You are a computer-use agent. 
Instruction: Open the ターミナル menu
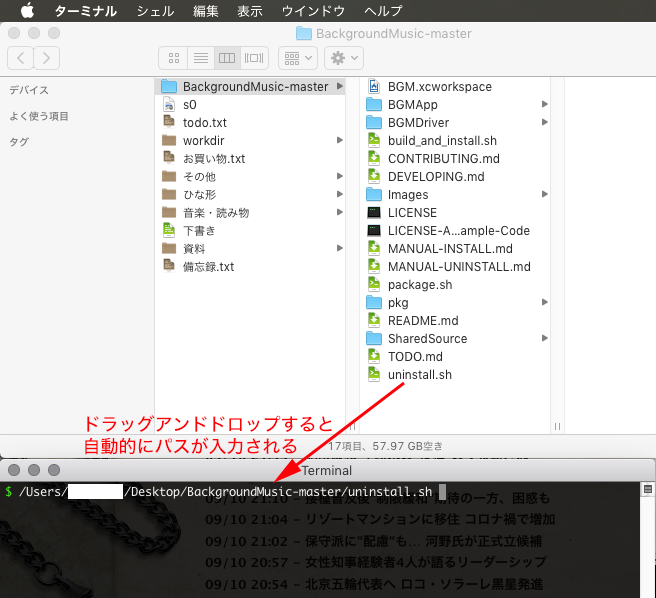point(86,11)
